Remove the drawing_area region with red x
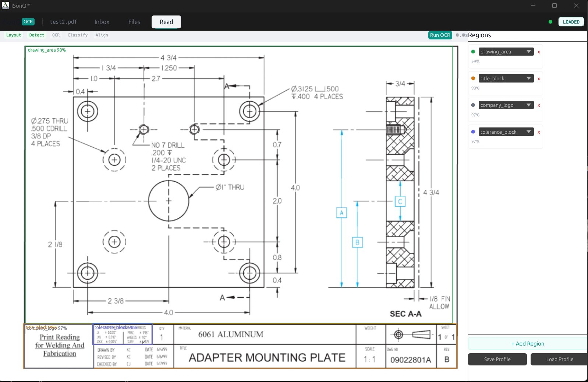The width and height of the screenshot is (588, 382). [539, 52]
